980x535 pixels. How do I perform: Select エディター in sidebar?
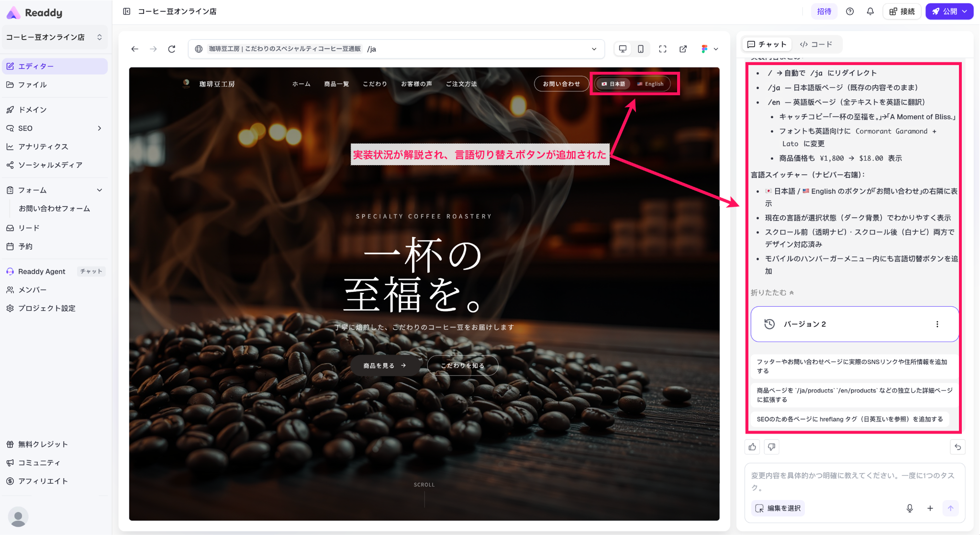pos(55,66)
